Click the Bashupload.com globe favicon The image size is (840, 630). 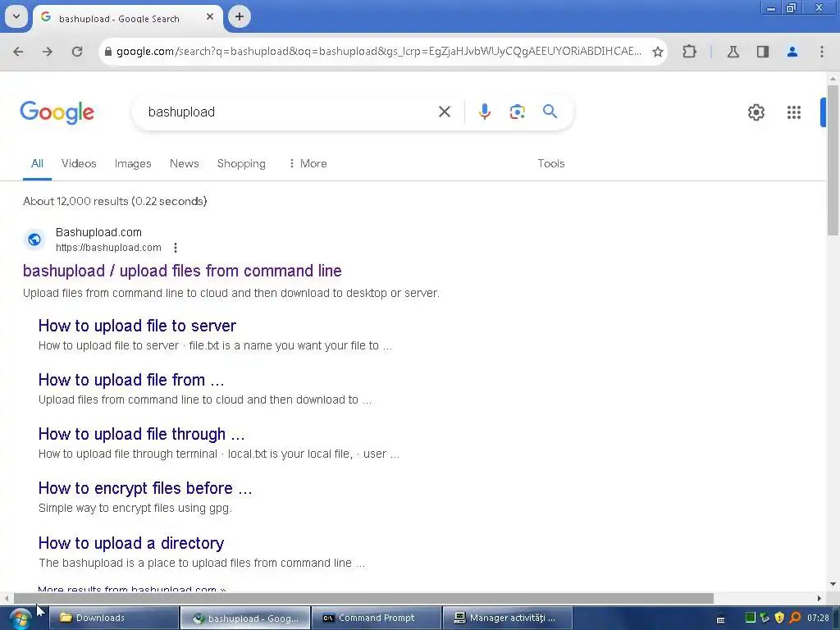34,240
